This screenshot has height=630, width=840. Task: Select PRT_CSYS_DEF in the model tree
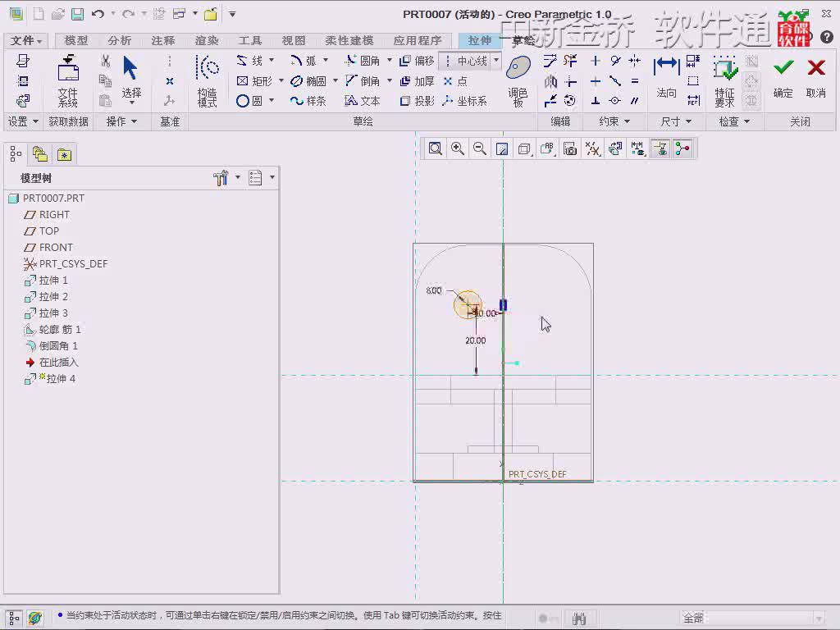[66, 263]
